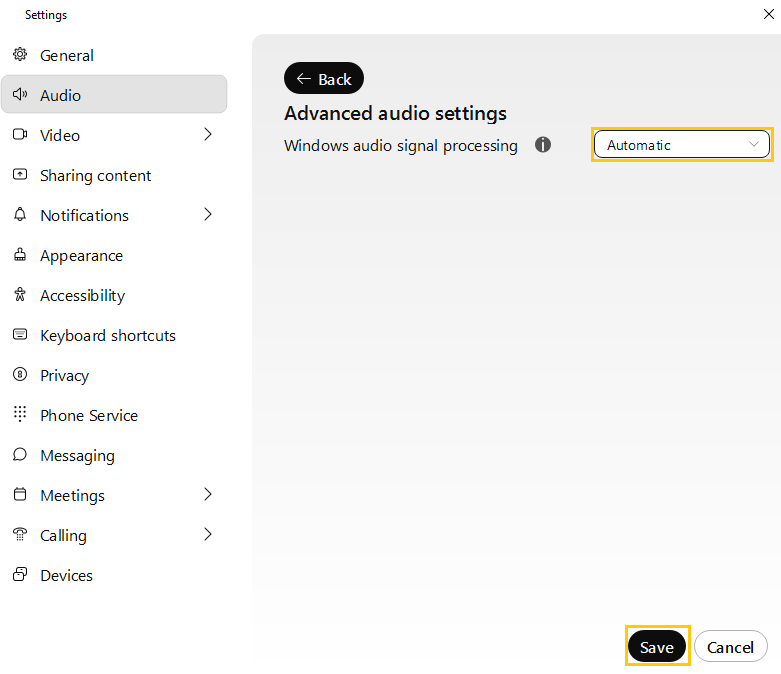Click the Sharing content icon

[x=19, y=175]
